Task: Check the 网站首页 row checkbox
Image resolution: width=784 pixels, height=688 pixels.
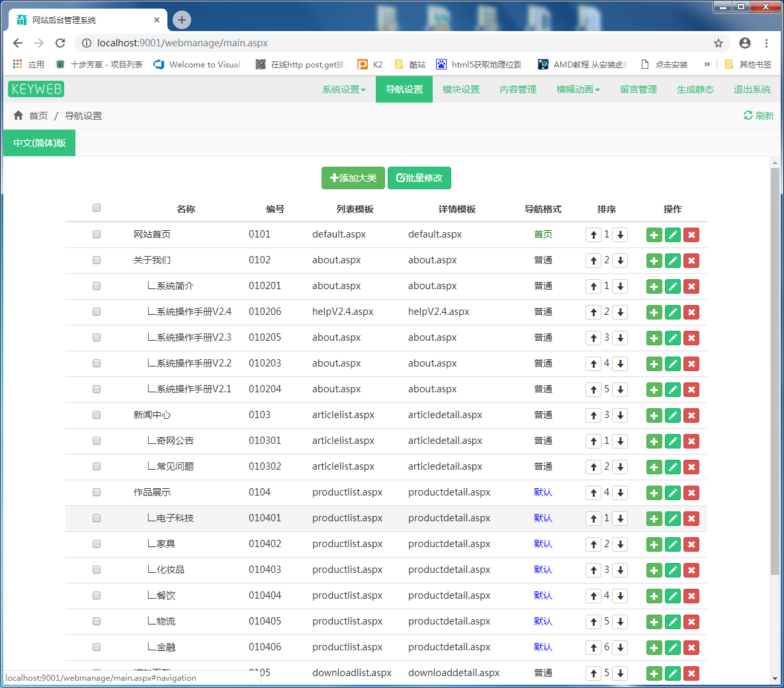Action: tap(97, 234)
